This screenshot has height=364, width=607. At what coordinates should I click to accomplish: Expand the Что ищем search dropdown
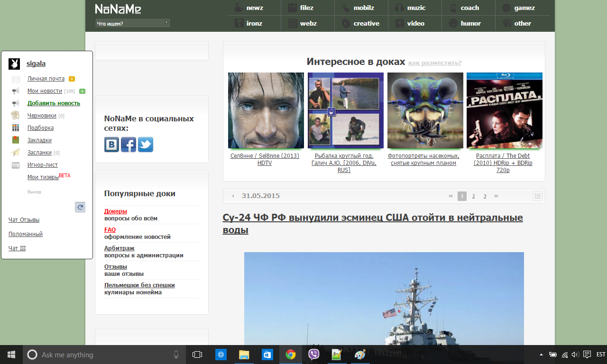132,23
